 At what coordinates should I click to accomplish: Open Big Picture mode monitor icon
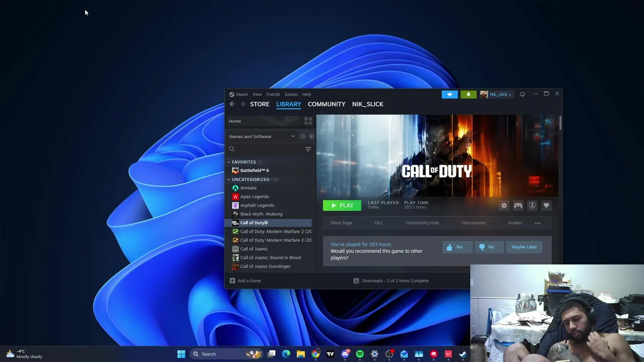(x=522, y=95)
